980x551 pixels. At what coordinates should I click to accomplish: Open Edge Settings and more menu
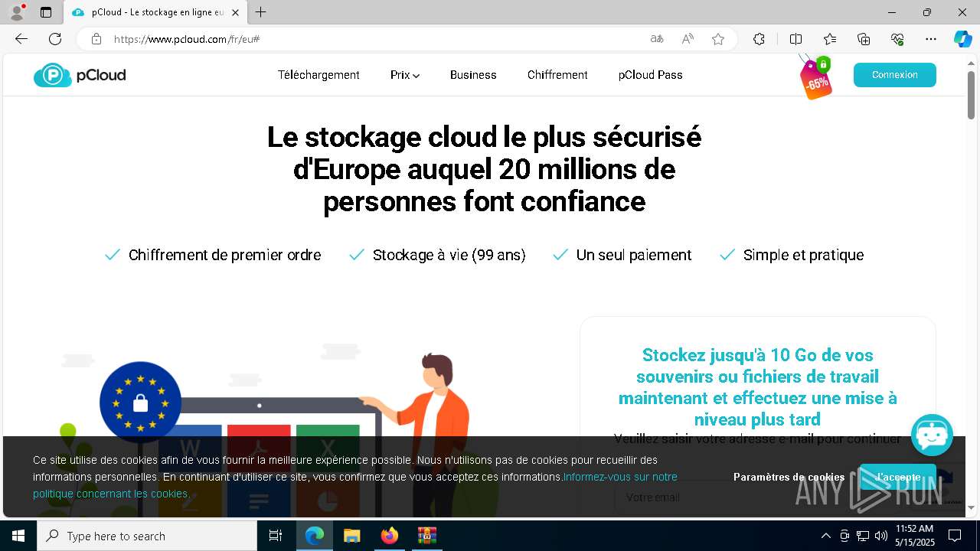931,39
